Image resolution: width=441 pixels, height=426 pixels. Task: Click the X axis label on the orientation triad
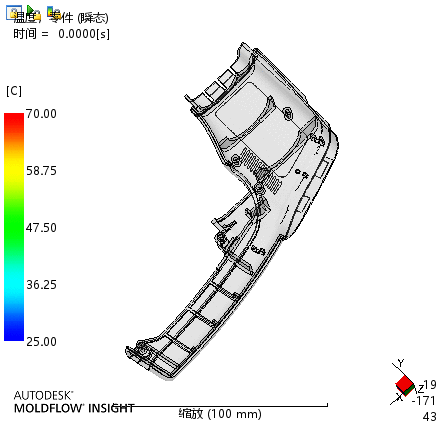click(399, 397)
